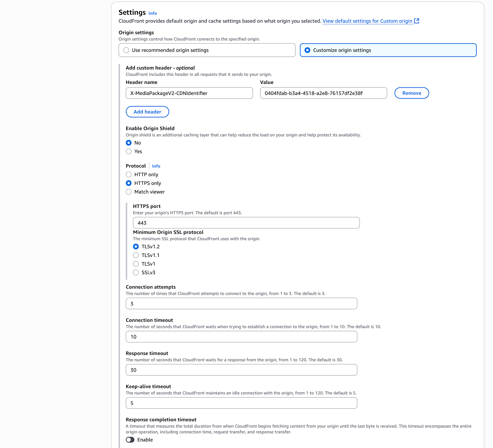Choose Match viewer protocol
The width and height of the screenshot is (493, 448).
[129, 192]
